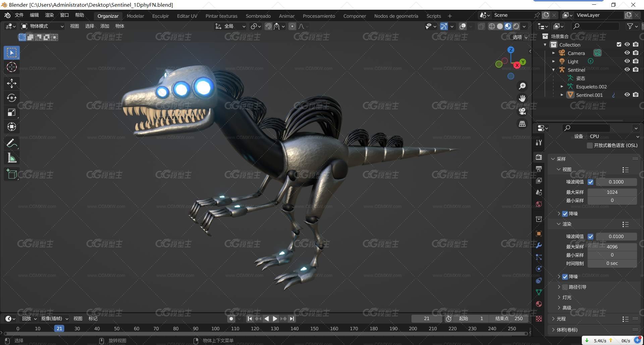Viewport: 644px width, 345px height.
Task: Activate the 3D Cursor tool
Action: point(12,67)
